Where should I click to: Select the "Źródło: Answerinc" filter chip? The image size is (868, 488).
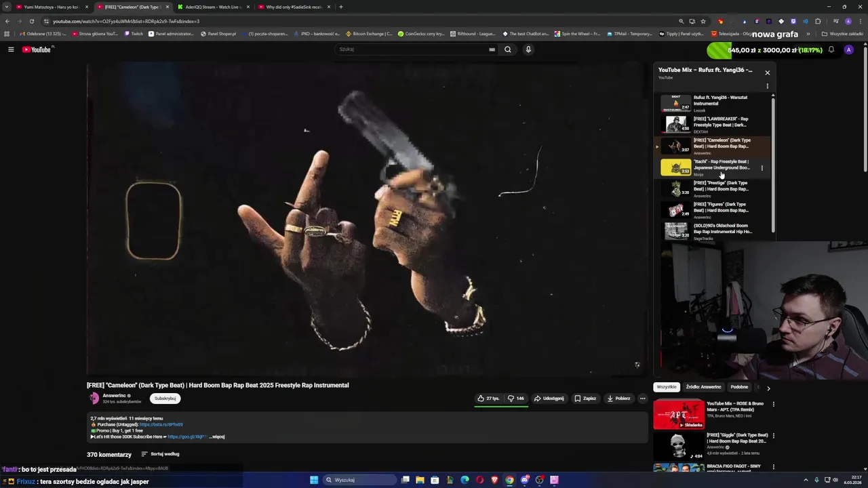click(x=703, y=387)
